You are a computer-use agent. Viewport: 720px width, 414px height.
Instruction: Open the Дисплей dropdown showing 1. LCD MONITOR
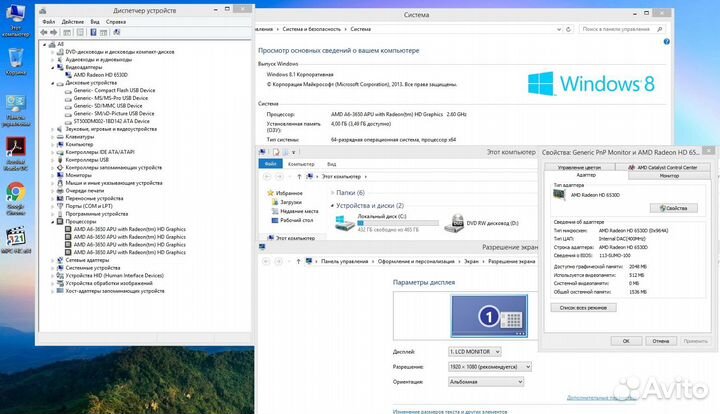[474, 352]
